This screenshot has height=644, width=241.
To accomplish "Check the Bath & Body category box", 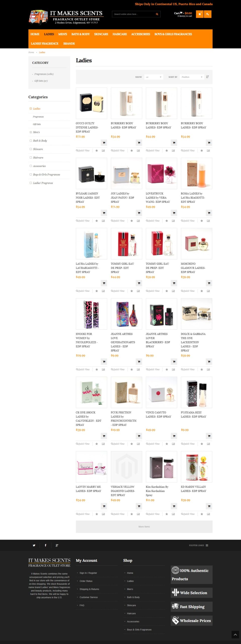I will coord(31,141).
